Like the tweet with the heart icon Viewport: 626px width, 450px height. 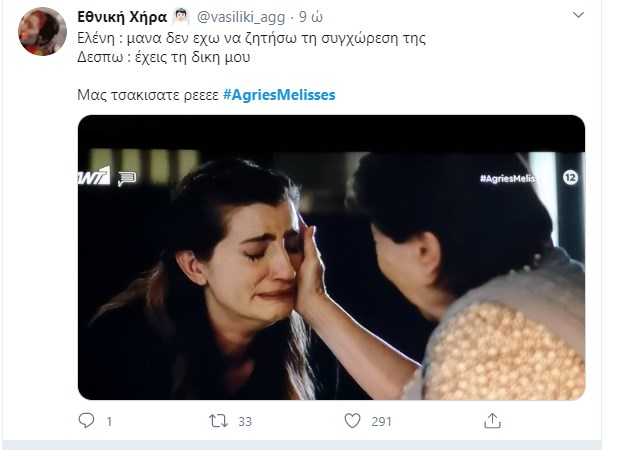pos(352,421)
